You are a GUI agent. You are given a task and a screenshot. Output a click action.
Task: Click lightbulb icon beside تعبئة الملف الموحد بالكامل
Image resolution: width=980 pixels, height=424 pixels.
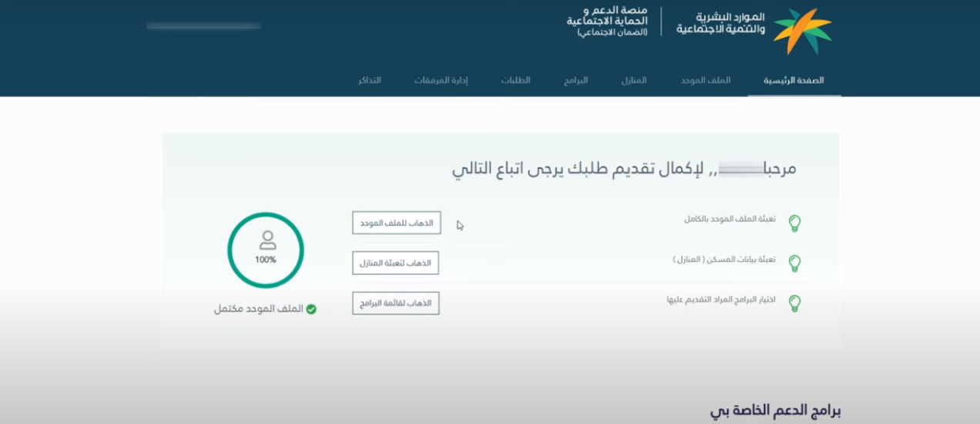pyautogui.click(x=794, y=224)
